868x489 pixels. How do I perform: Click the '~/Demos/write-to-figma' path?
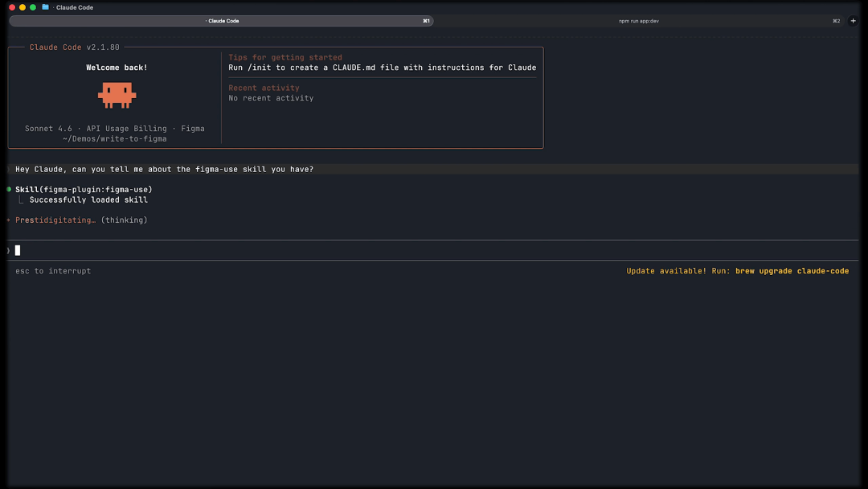[x=115, y=139]
